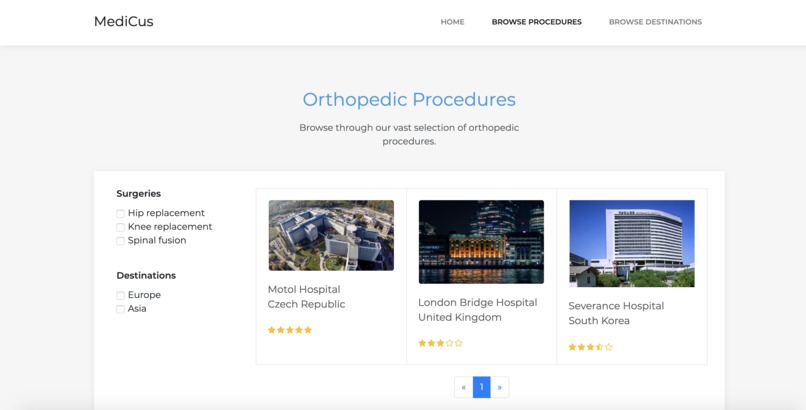
Task: Filter destinations by Europe
Action: [120, 295]
